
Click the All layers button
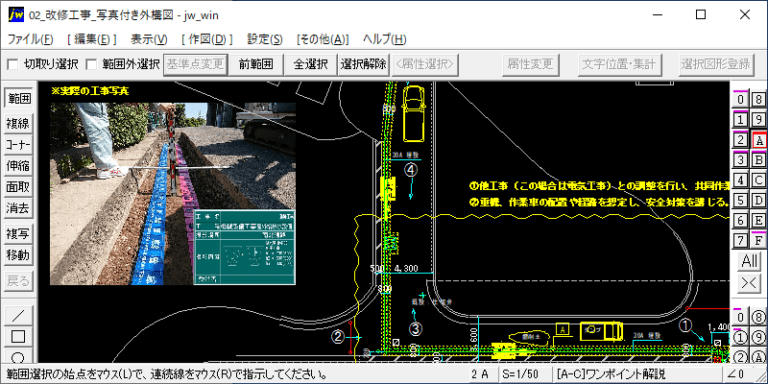[x=749, y=261]
